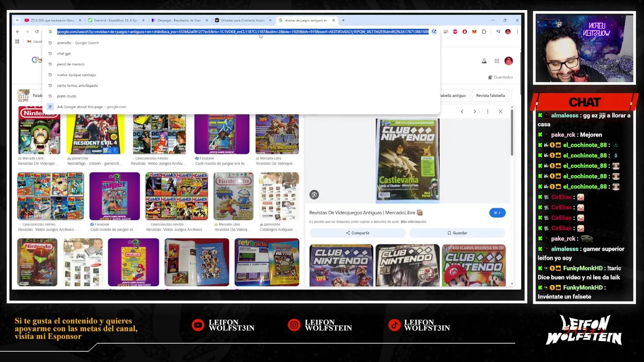
Task: Open the Chrome extensions puzzle icon
Action: point(484,32)
